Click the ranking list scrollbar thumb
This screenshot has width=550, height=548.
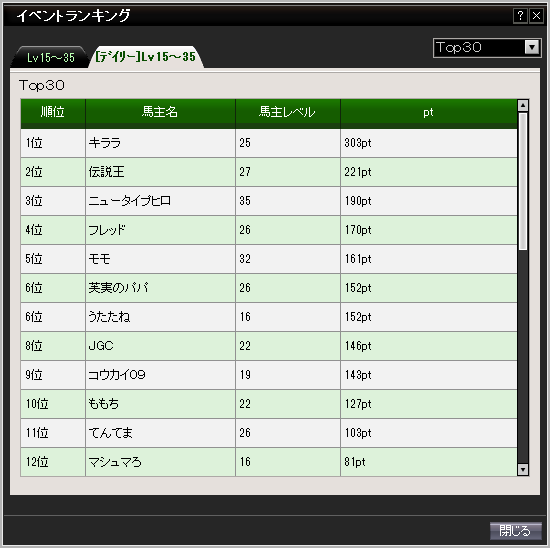click(x=523, y=181)
